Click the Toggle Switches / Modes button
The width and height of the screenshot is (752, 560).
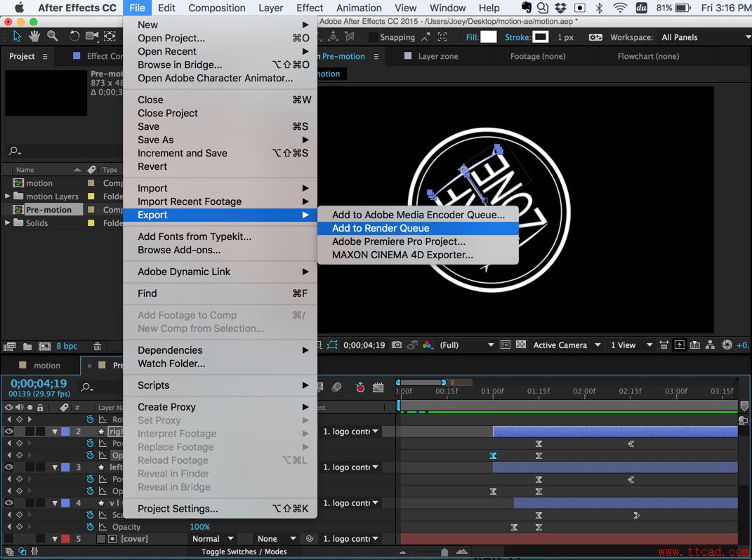point(244,552)
